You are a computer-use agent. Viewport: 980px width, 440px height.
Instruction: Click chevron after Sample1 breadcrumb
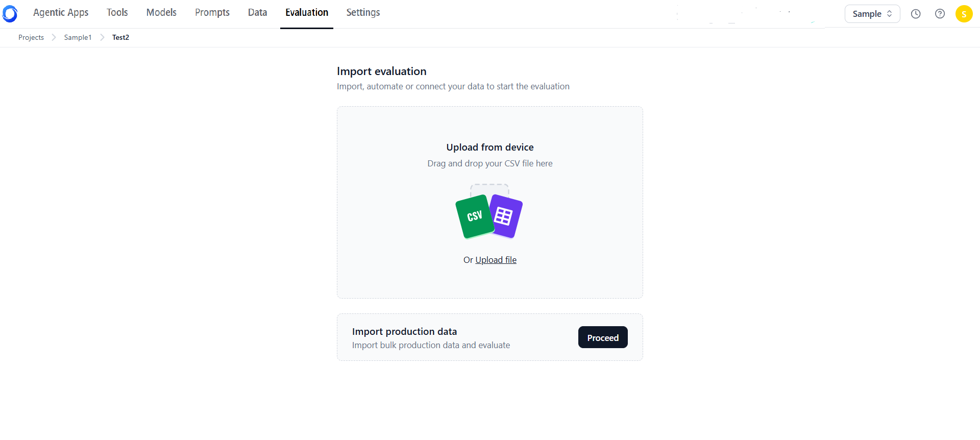(x=102, y=37)
